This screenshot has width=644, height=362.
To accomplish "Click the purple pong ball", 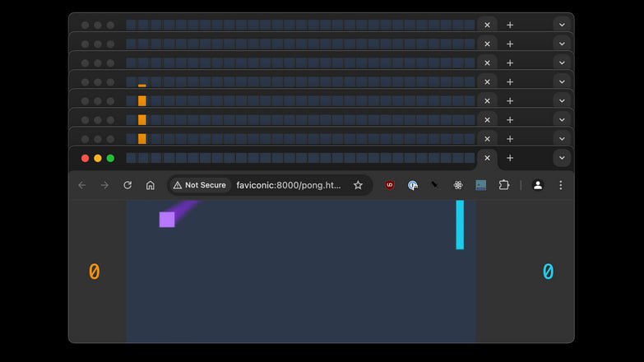I will pos(167,220).
